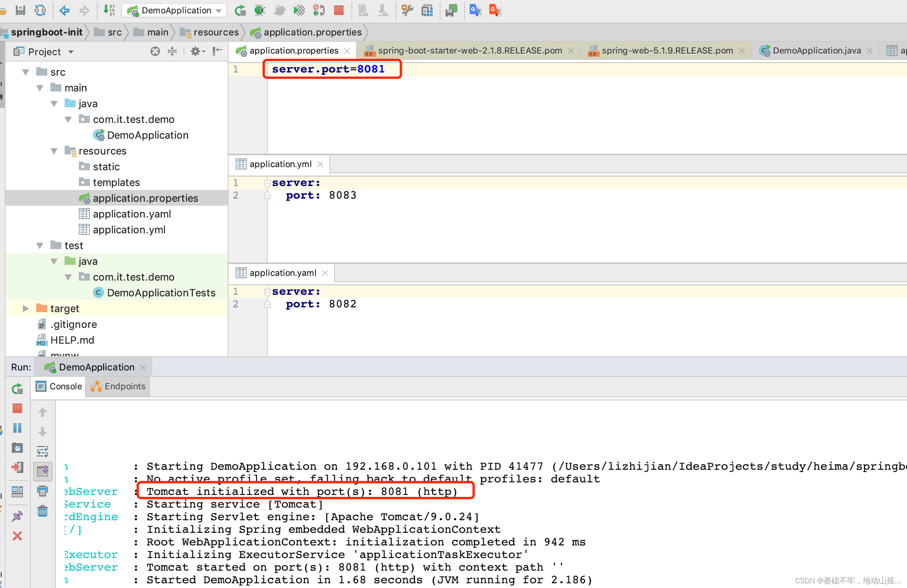Open the DemoApplication.java editor tab

coord(816,51)
